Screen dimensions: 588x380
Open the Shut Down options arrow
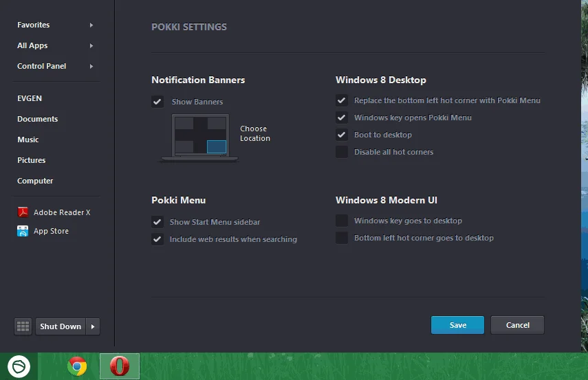click(93, 326)
